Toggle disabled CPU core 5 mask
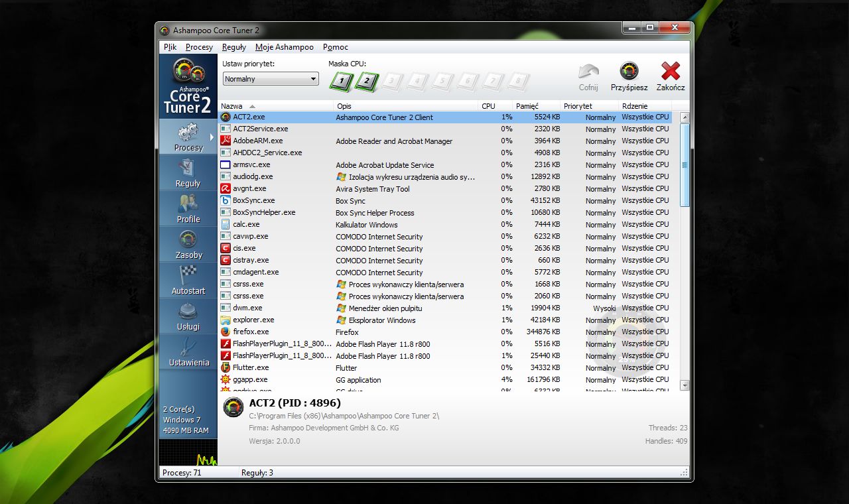 442,82
